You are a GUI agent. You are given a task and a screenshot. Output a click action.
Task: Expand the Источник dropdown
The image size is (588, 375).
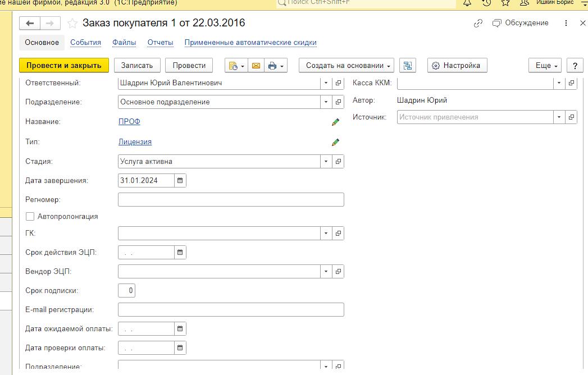[x=559, y=117]
